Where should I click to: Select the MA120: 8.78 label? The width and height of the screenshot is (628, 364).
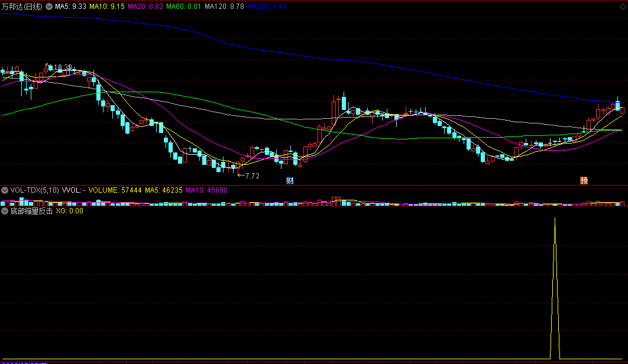[x=224, y=6]
